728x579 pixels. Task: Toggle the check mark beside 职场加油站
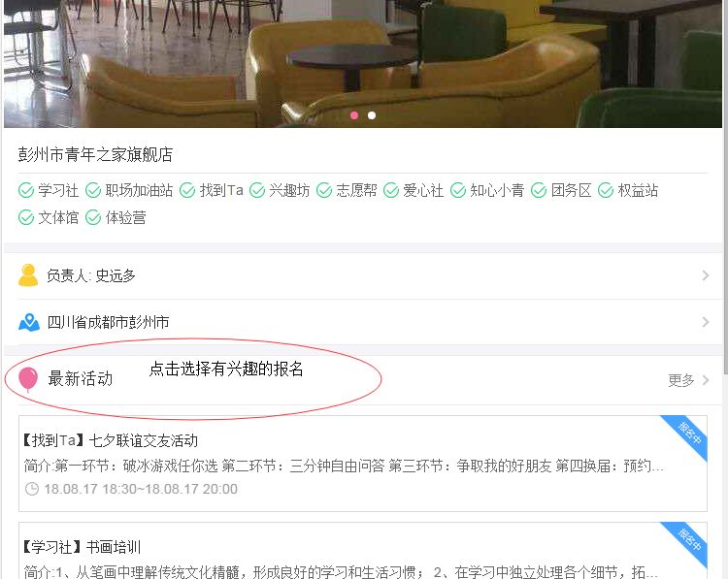coord(93,190)
